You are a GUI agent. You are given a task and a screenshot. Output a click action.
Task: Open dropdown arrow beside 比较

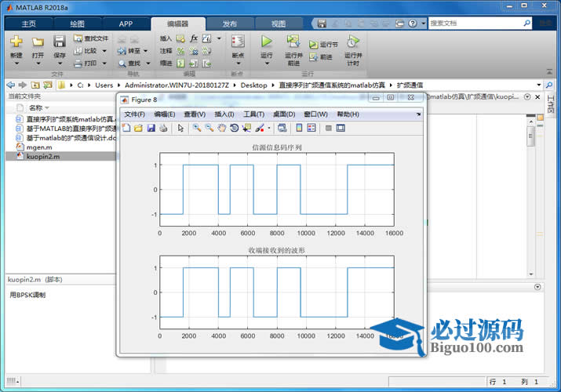(104, 51)
